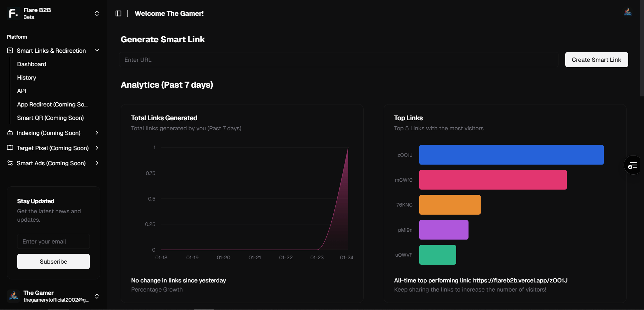Click the Smart Ads sliders icon
This screenshot has height=310, width=644.
tap(10, 163)
